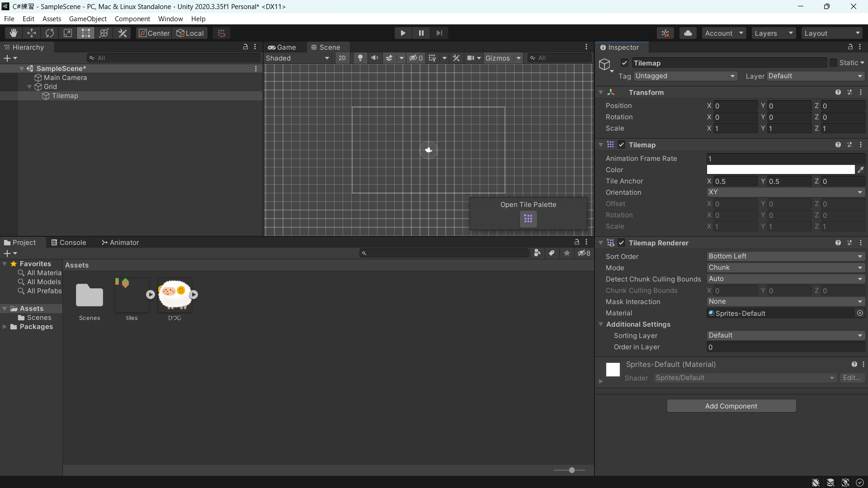
Task: Open the Layers dropdown
Action: point(774,33)
